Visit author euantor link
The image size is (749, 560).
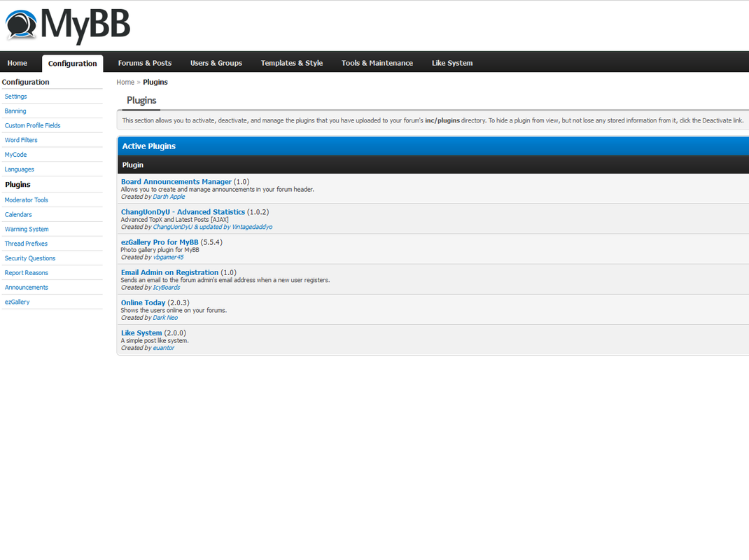[163, 348]
